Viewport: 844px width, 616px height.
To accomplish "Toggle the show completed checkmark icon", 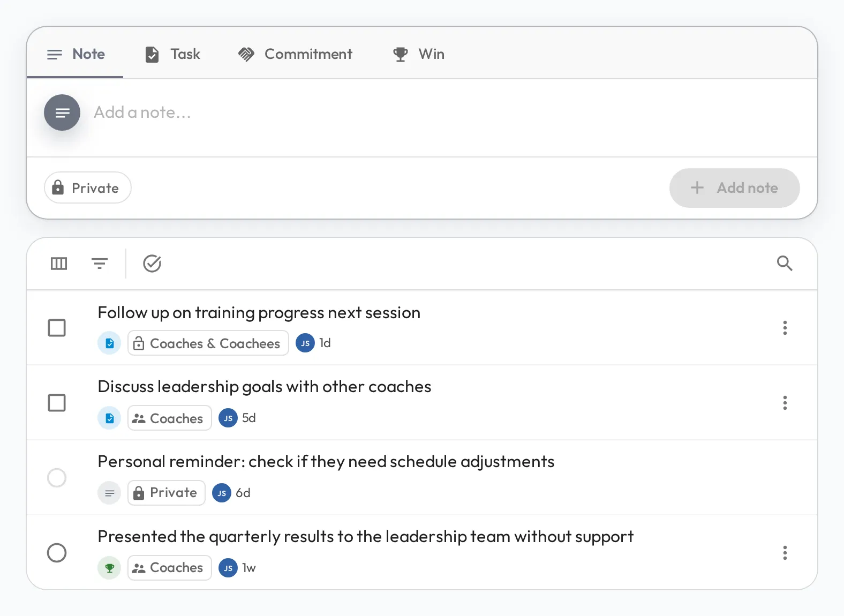I will 152,264.
